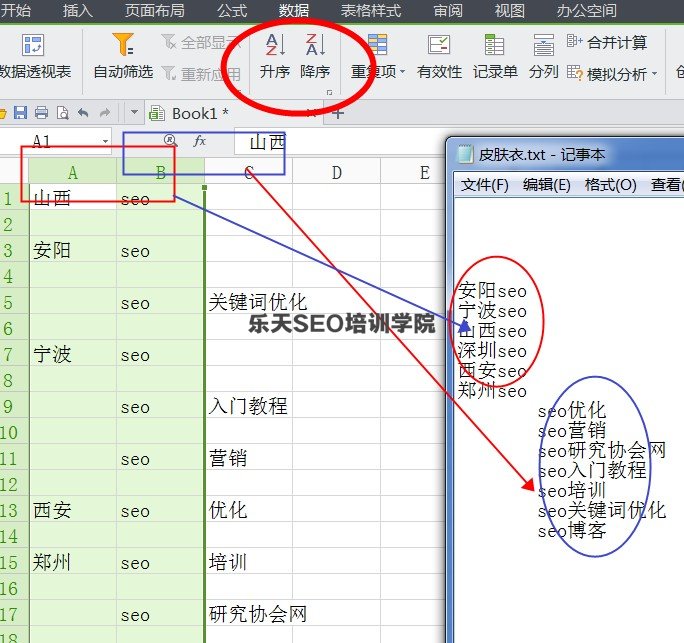Select column D header
The height and width of the screenshot is (643, 684).
[x=336, y=173]
